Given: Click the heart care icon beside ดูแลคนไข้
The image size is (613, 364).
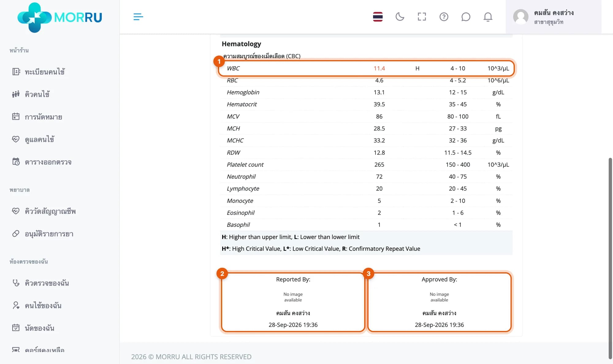Looking at the screenshot, I should pos(16,139).
